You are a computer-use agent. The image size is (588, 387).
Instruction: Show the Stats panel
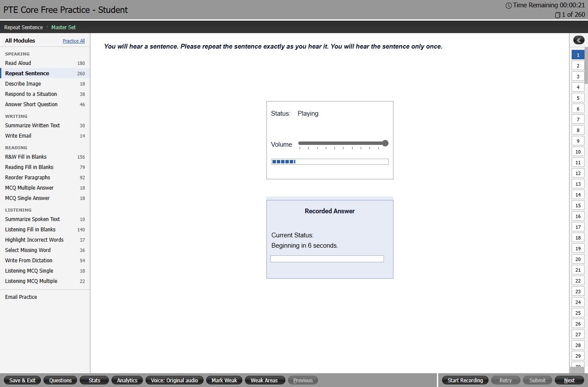point(94,381)
